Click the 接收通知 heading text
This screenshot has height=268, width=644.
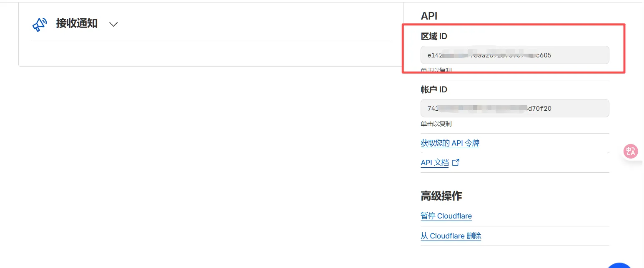pyautogui.click(x=77, y=24)
